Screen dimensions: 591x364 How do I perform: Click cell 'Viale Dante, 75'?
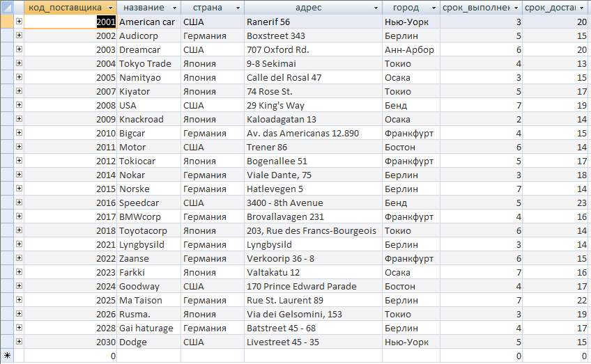(x=313, y=175)
